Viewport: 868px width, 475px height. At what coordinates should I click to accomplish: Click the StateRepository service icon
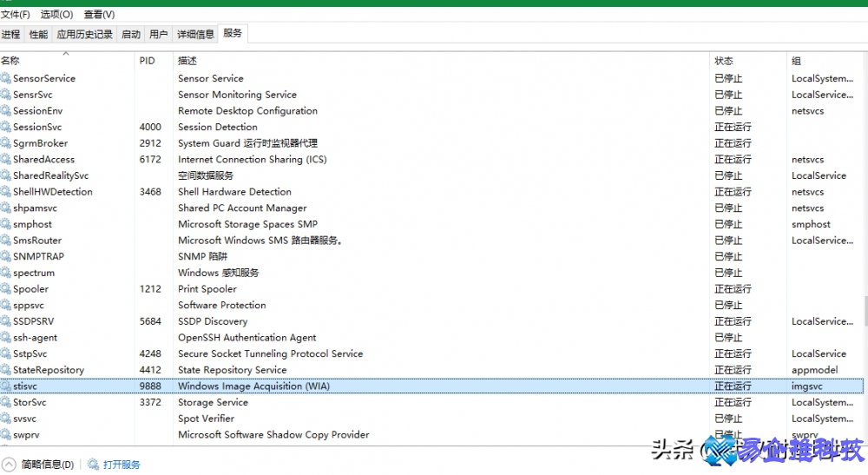[6, 370]
